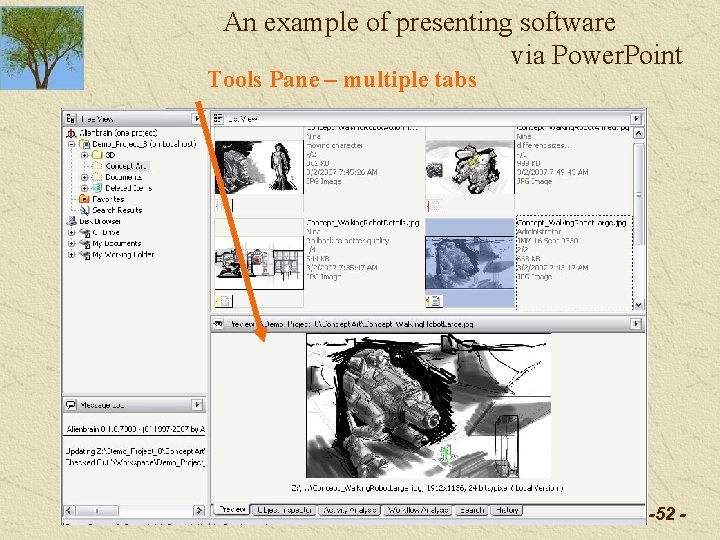Click the Message Log scroll right arrow
Viewport: 720px width, 540px height.
tap(199, 511)
